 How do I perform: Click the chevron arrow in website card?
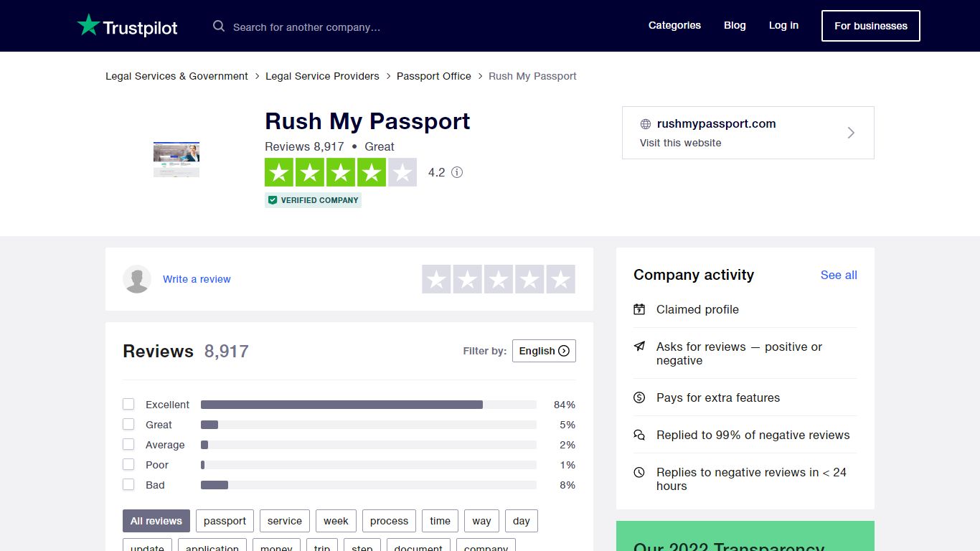point(851,133)
